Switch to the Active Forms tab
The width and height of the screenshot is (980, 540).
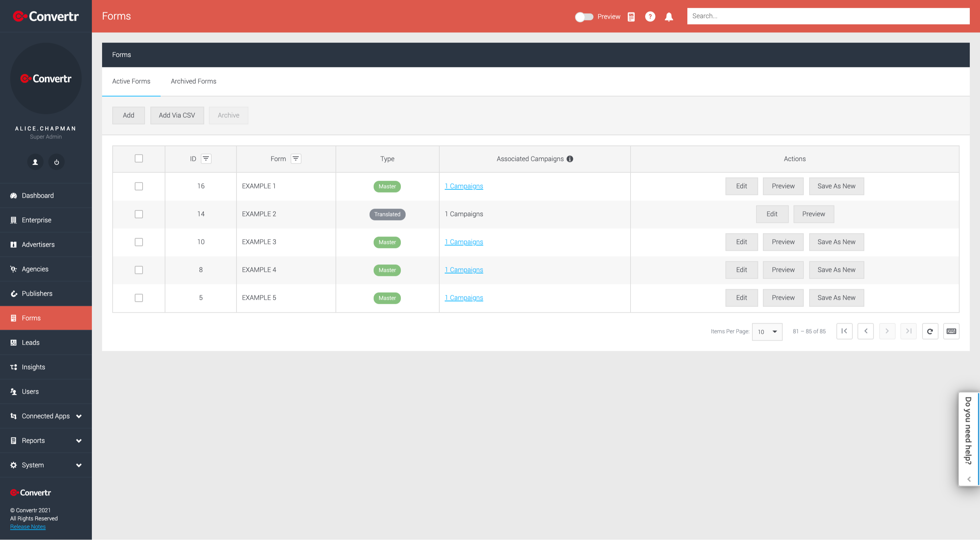[131, 81]
